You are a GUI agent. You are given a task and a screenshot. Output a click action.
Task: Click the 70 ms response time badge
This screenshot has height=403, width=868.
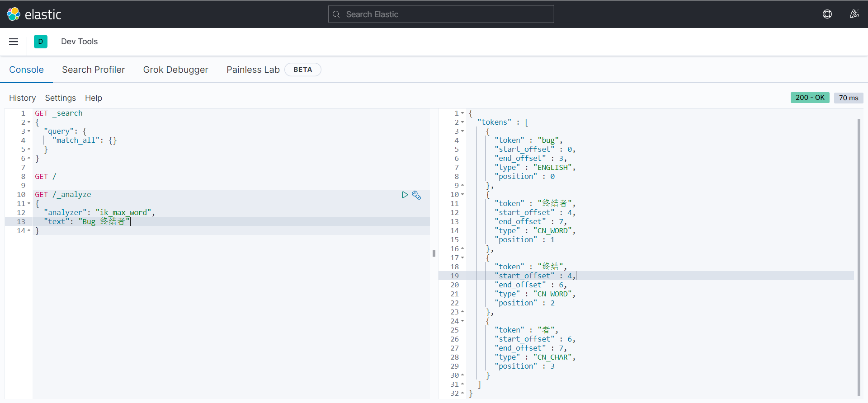[849, 98]
